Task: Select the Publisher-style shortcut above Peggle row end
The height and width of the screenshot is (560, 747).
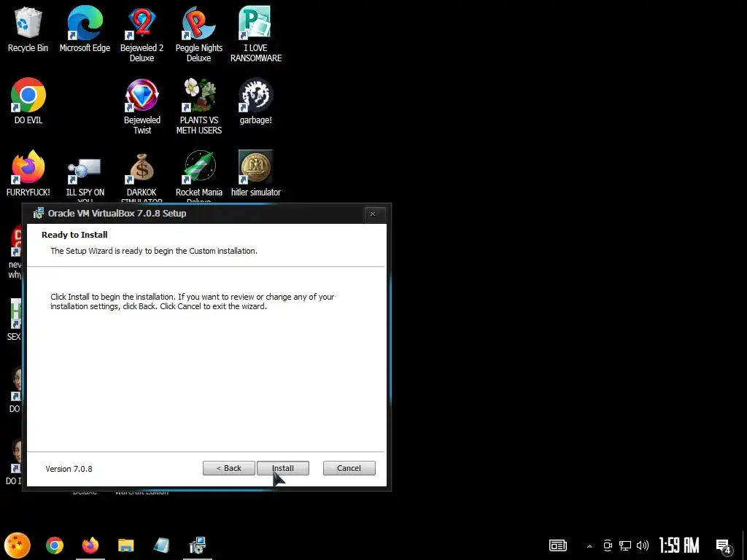Action: click(256, 34)
